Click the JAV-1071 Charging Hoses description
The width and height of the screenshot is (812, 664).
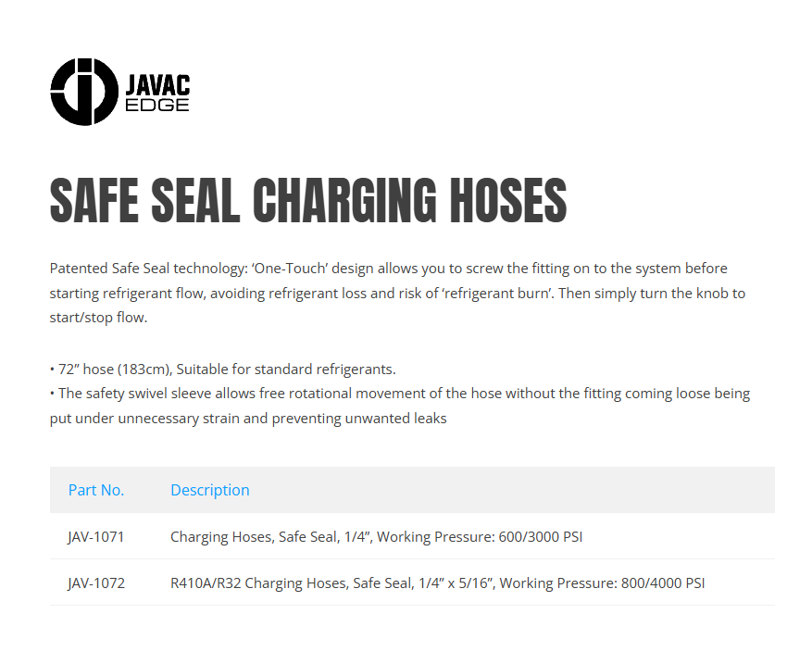click(376, 536)
